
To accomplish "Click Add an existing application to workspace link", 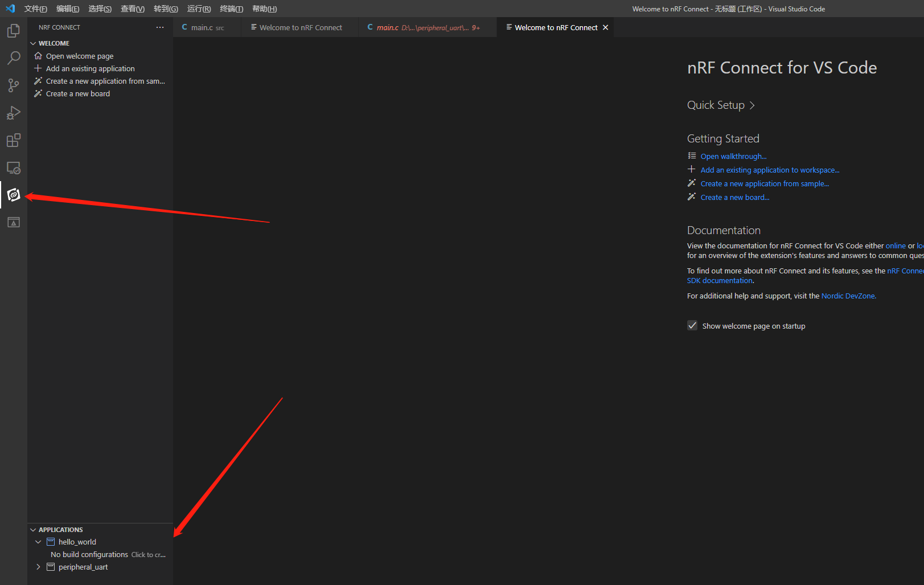I will (x=770, y=170).
